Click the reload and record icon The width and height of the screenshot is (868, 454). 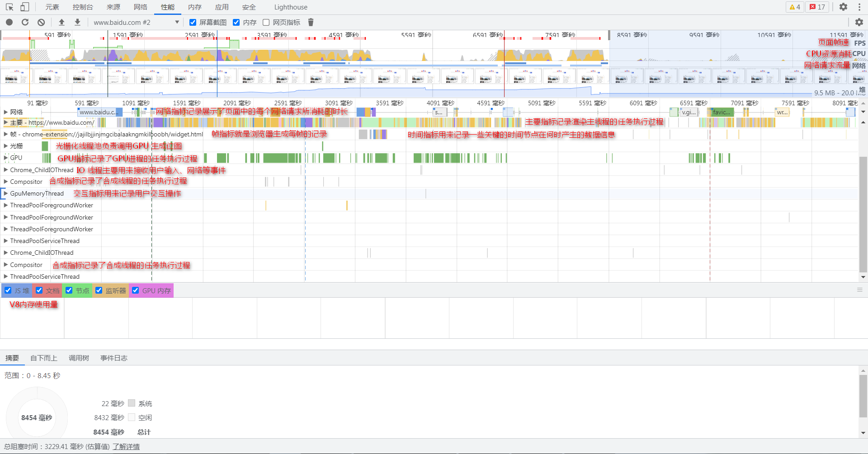click(x=25, y=22)
